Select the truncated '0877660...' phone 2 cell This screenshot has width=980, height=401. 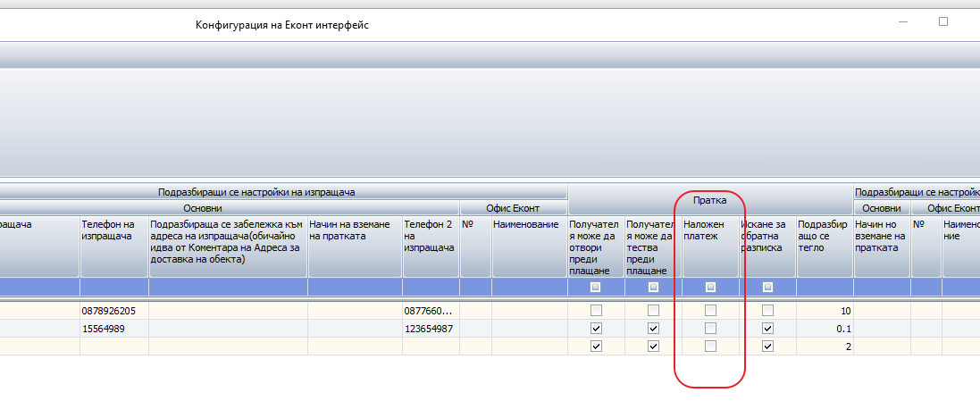click(431, 311)
